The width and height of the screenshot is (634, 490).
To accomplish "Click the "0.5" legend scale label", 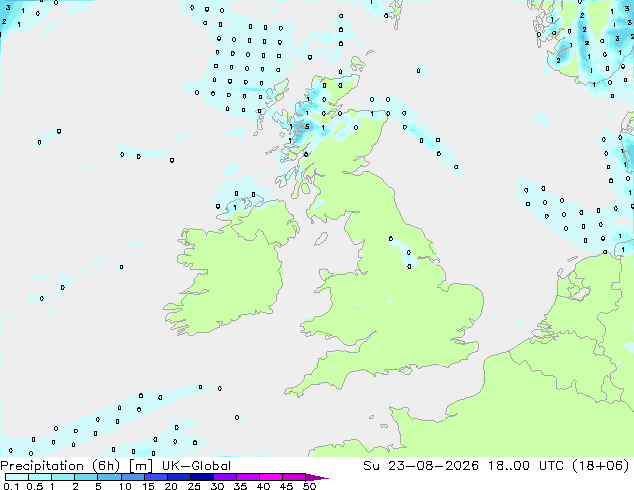I will tap(34, 486).
